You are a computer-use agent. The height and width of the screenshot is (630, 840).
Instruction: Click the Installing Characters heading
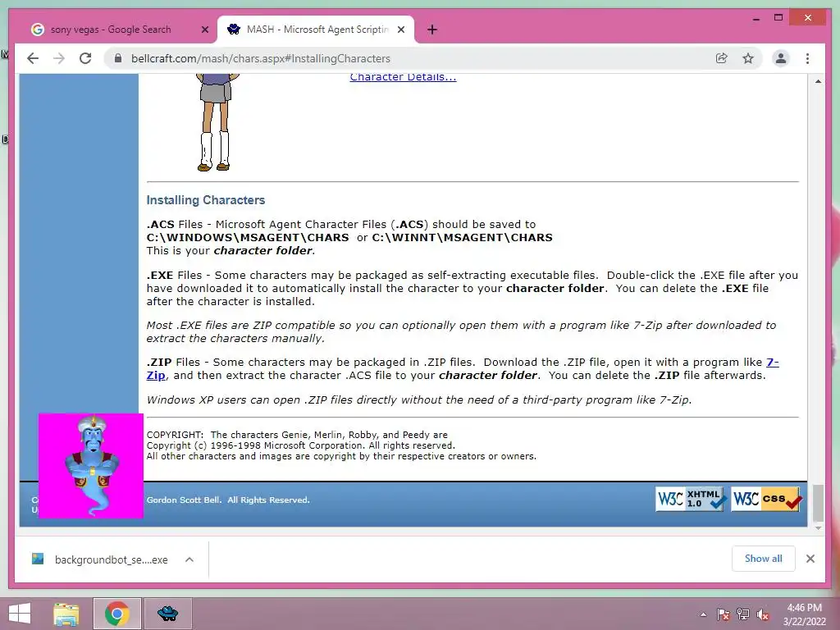coord(206,200)
